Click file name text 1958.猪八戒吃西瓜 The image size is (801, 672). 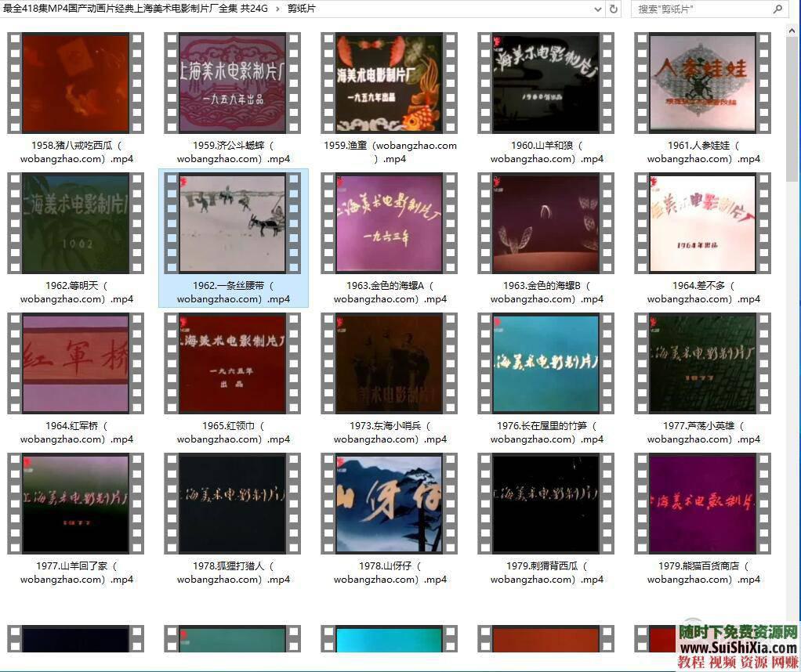coord(77,152)
